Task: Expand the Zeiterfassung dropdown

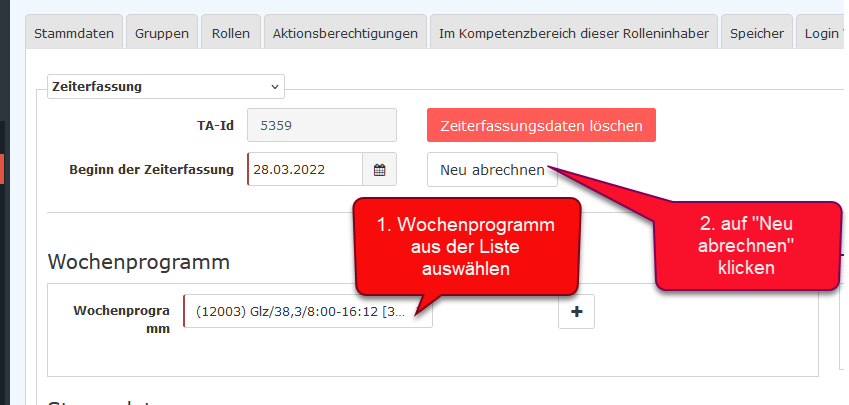Action: (x=166, y=87)
